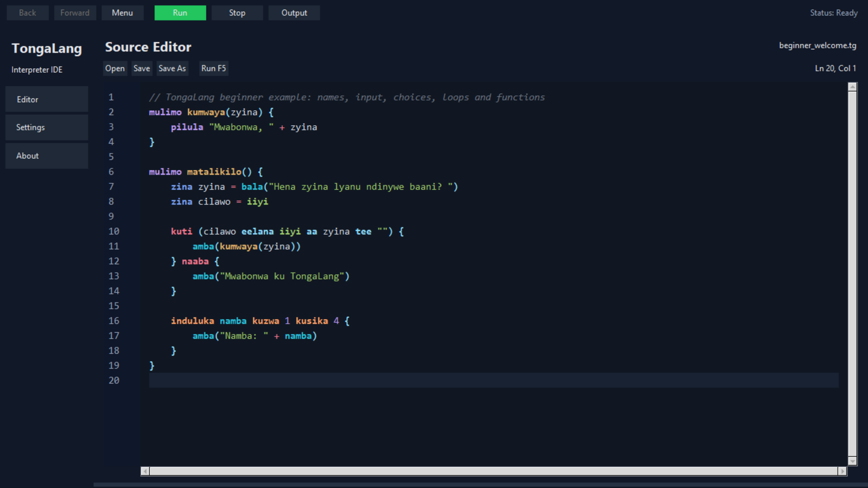Click the string "Namba: " on line 17
Screen dimensions: 868x488
(244, 336)
